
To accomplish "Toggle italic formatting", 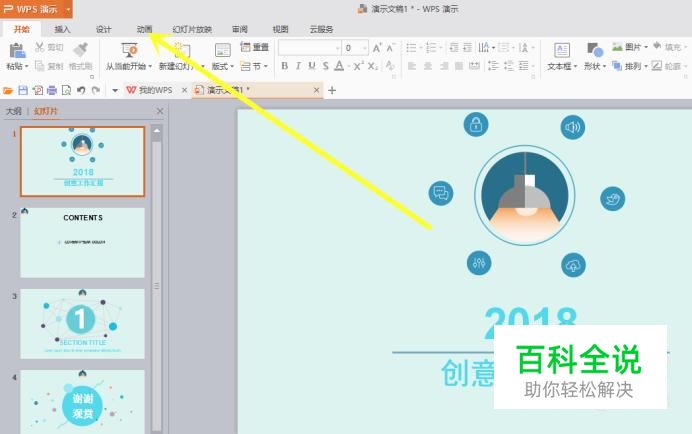I will 298,66.
